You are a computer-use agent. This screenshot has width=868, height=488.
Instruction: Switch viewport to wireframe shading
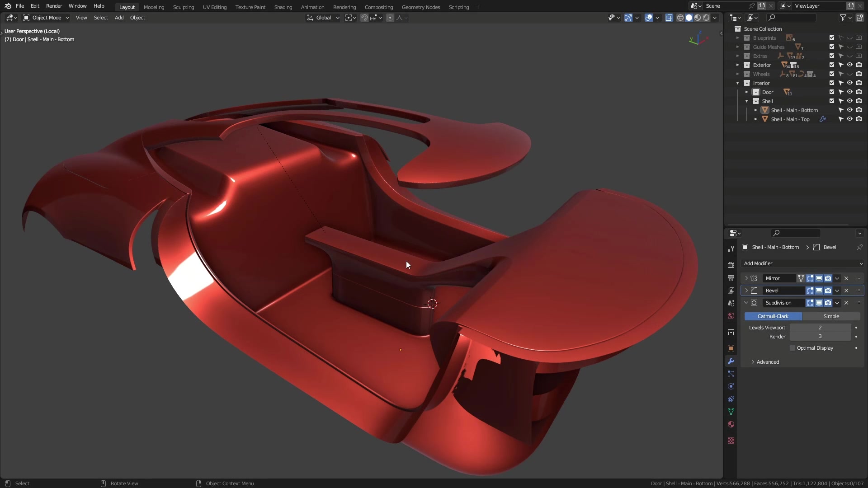coord(680,18)
